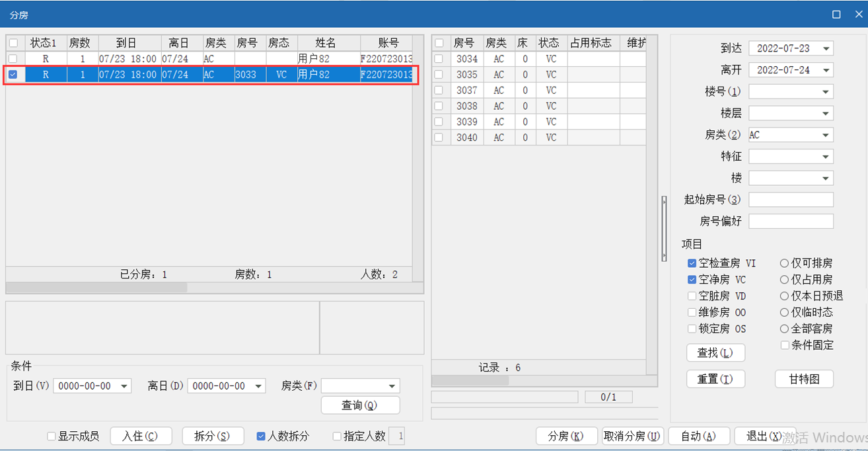868x451 pixels.
Task: Toggle 空检查房 VI checkbox
Action: coord(692,263)
